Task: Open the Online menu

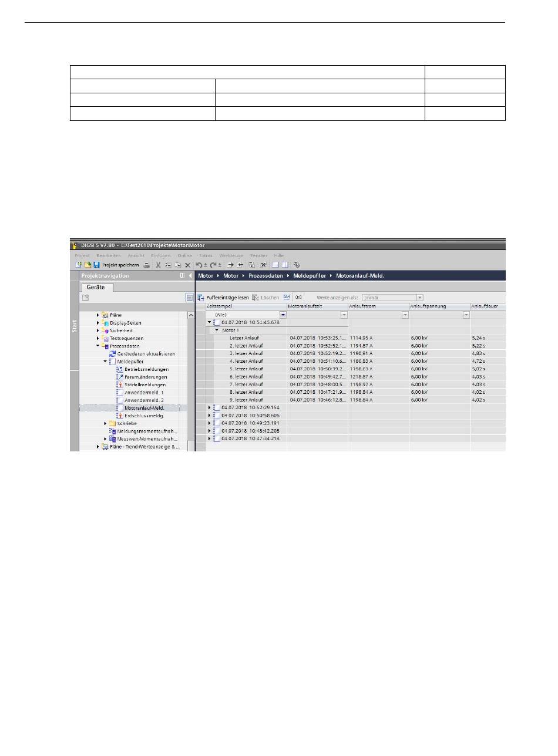Action: coord(185,256)
